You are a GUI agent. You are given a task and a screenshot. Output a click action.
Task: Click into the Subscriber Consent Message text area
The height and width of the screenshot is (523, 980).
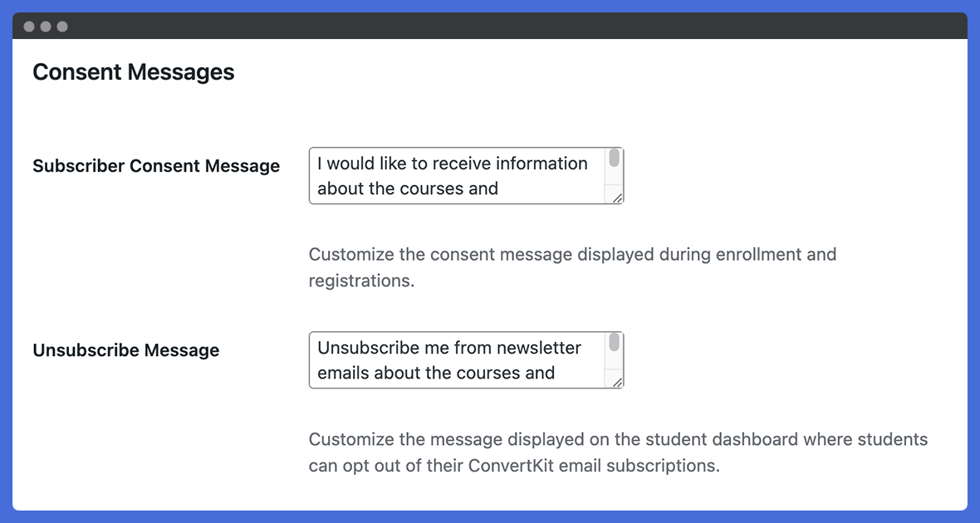[x=466, y=176]
